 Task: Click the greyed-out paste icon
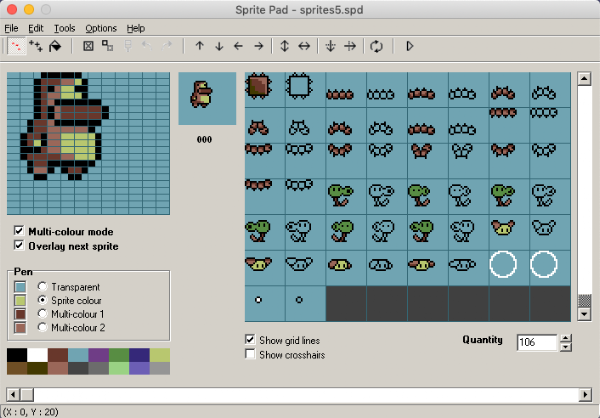128,46
